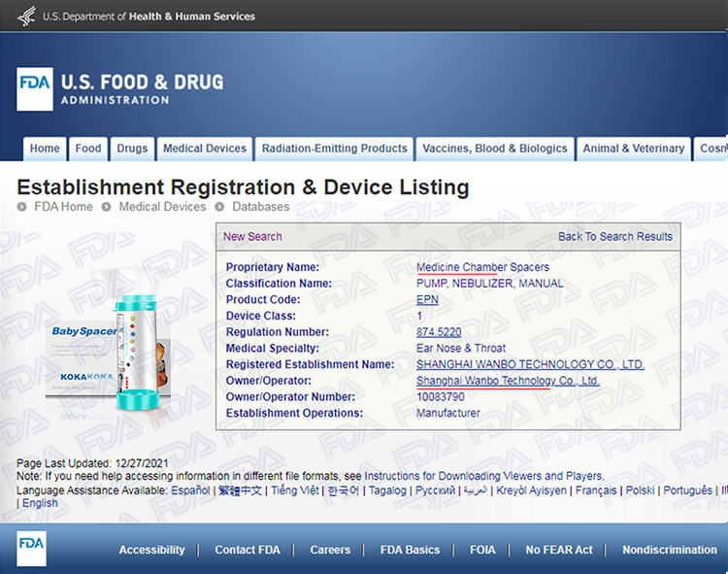Go to the FDA Home breadcrumb
The height and width of the screenshot is (574, 728).
[x=64, y=207]
